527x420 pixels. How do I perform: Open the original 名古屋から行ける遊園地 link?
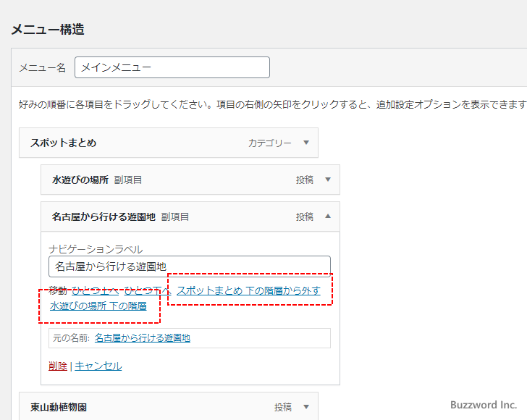click(143, 338)
